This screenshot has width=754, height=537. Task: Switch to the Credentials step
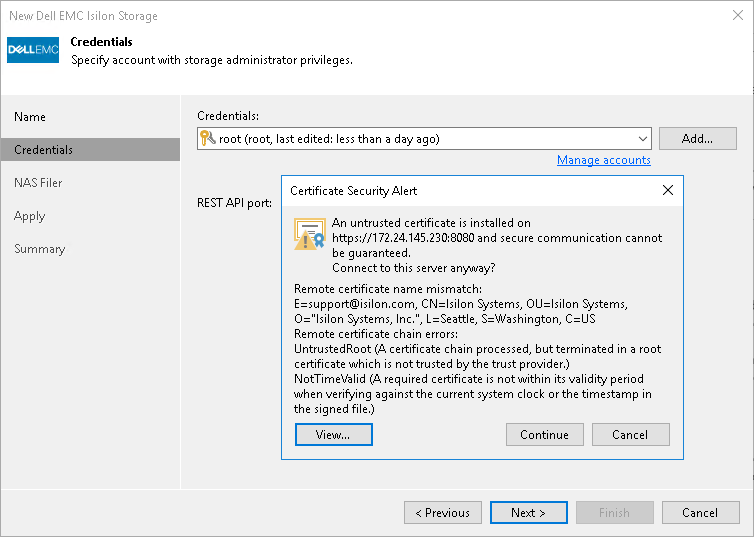click(43, 150)
